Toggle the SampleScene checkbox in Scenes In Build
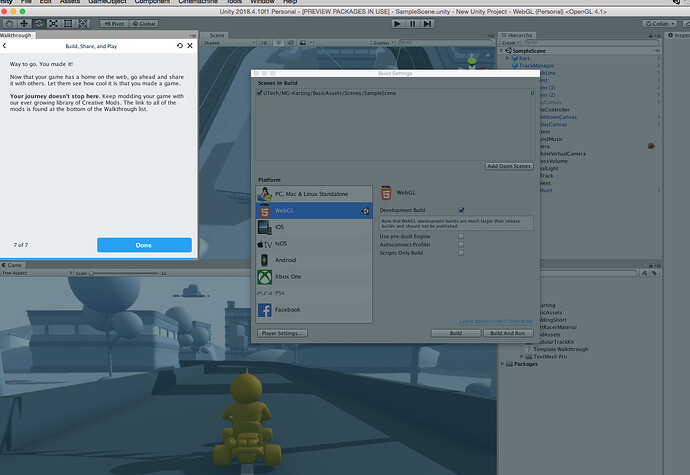The image size is (690, 475). [x=260, y=93]
